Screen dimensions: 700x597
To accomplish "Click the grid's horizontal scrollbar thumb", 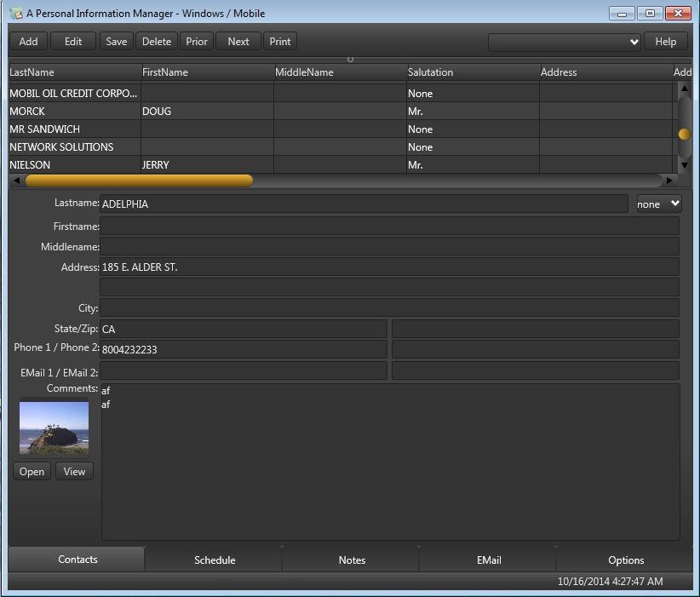I will 139,181.
